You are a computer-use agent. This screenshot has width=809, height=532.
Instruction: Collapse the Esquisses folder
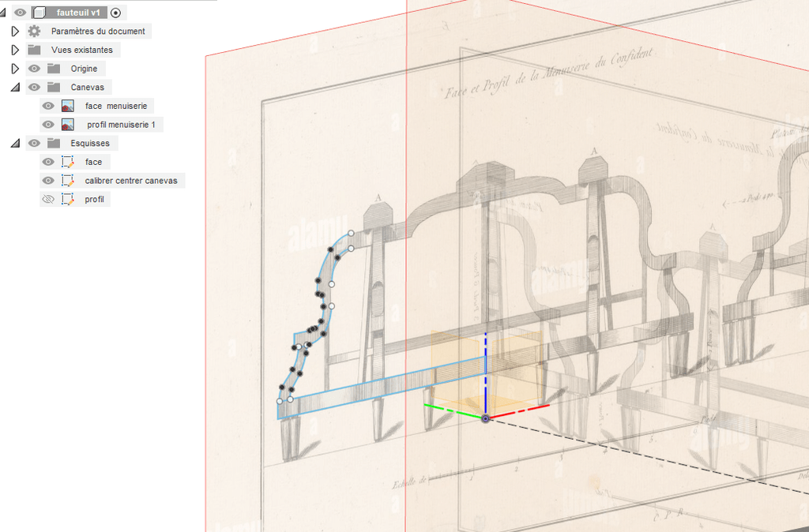point(16,144)
